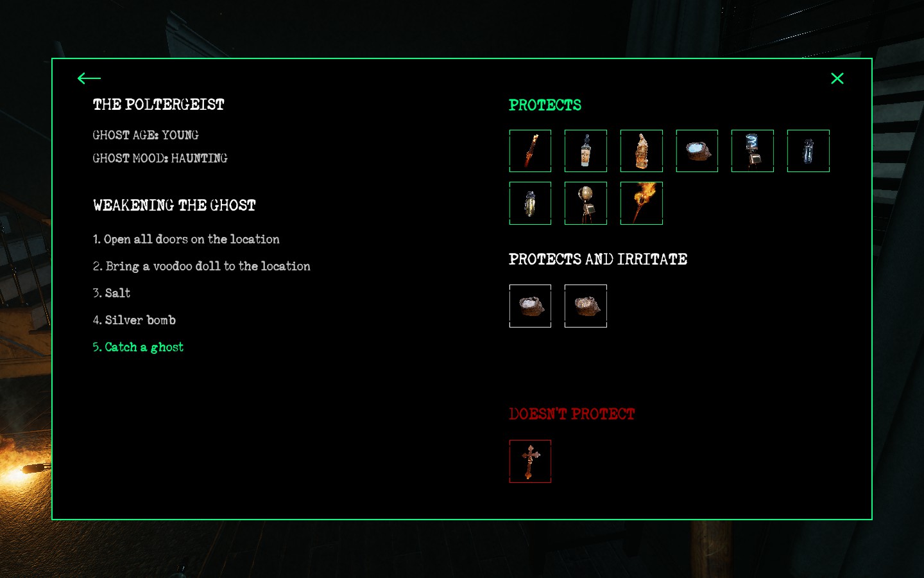Select the unlit incense stick item
Screen dimensions: 924x578
(530, 151)
